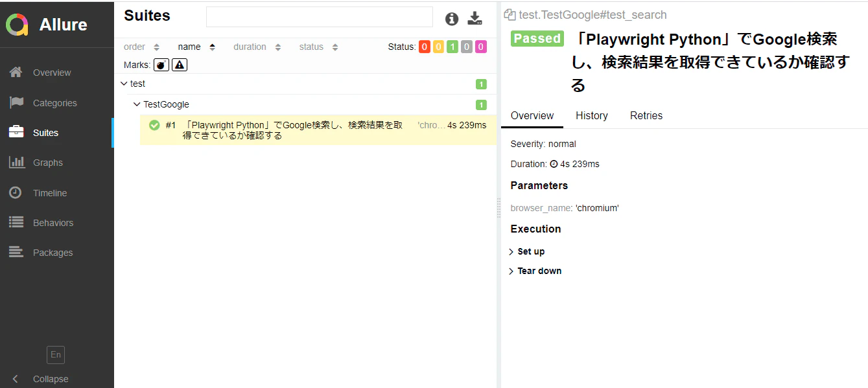Show the suites info tooltip icon
The width and height of the screenshot is (868, 388).
pyautogui.click(x=452, y=19)
